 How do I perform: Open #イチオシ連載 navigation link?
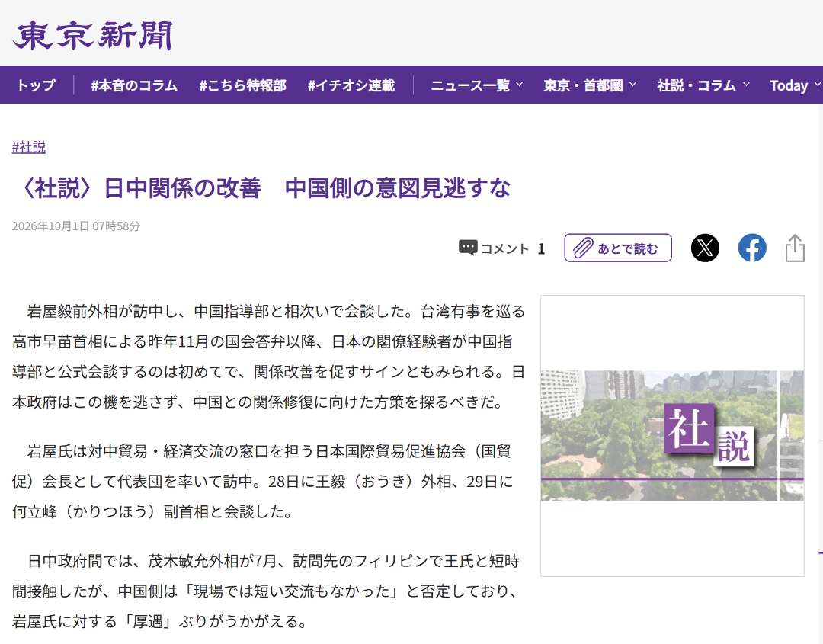point(351,85)
